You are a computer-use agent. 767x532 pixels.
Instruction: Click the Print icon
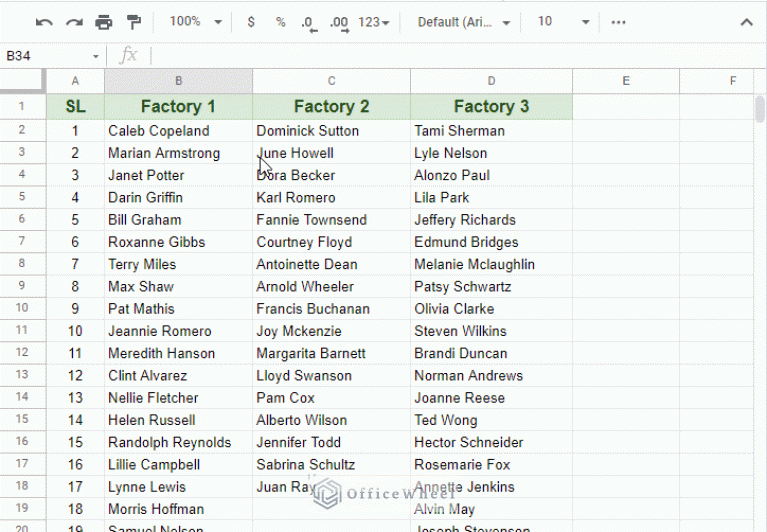(104, 22)
